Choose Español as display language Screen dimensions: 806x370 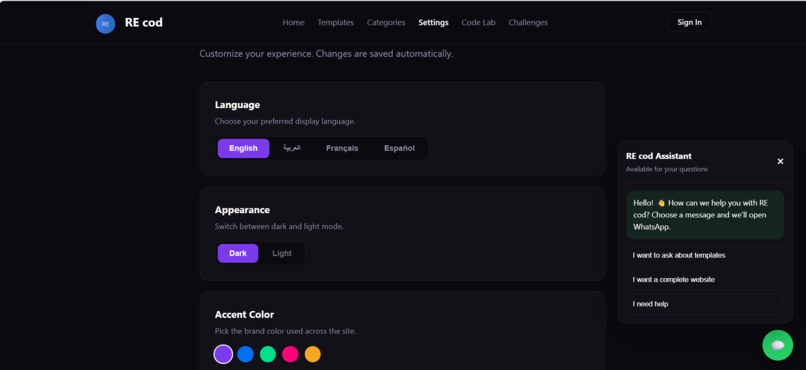coord(399,149)
